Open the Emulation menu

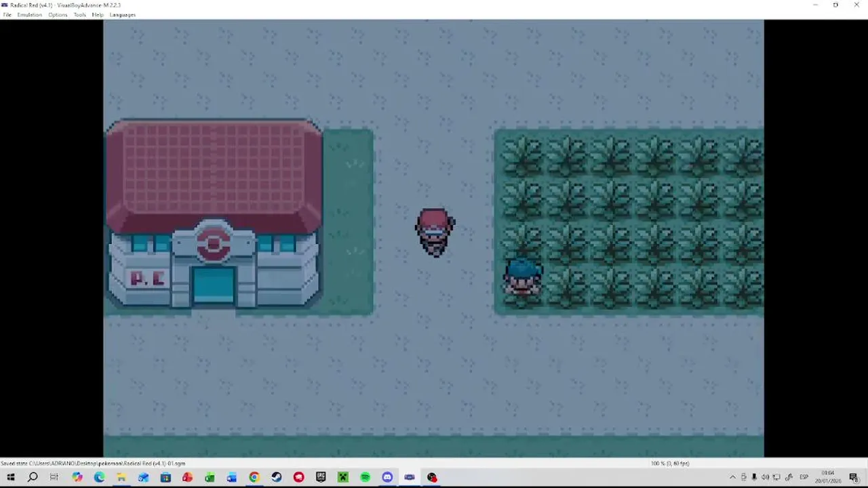[x=29, y=15]
